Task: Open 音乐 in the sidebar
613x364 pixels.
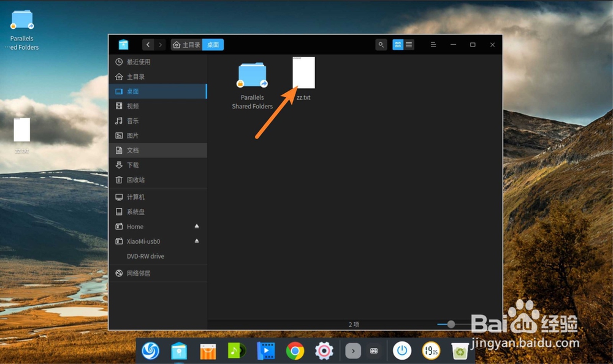Action: pyautogui.click(x=158, y=121)
